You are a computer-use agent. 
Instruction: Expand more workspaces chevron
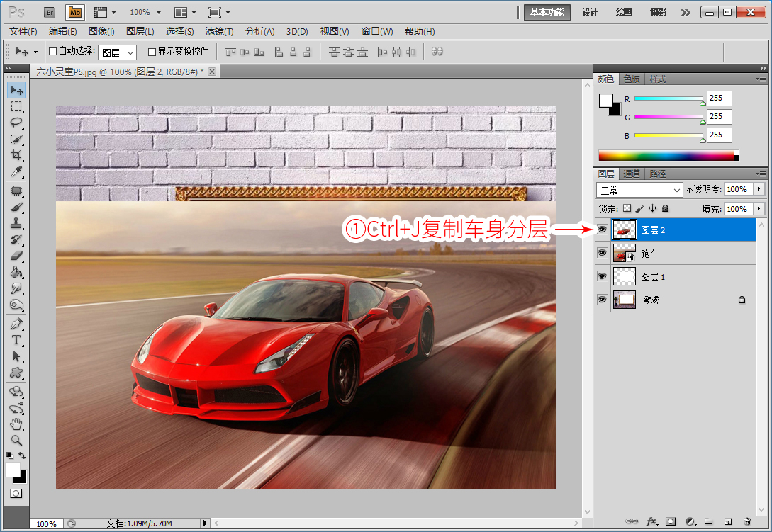(x=686, y=13)
